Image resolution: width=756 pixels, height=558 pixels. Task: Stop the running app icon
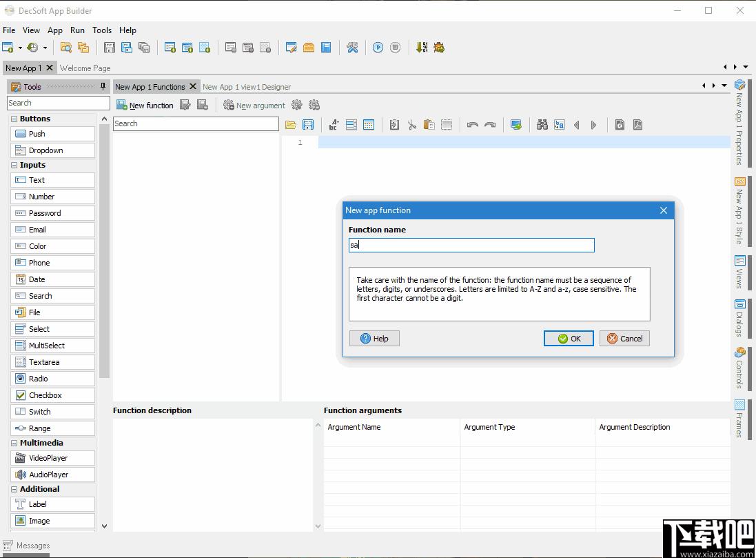(x=396, y=48)
